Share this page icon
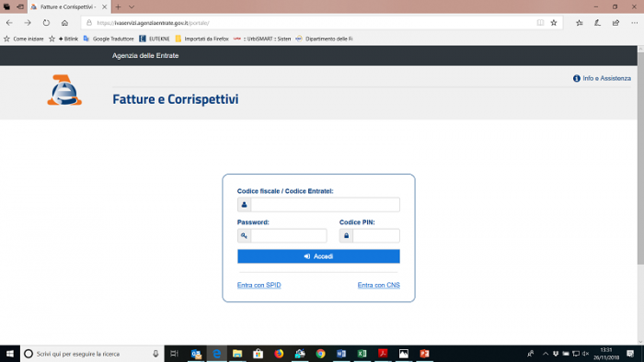Viewport: 644px width, 362px height. click(615, 23)
